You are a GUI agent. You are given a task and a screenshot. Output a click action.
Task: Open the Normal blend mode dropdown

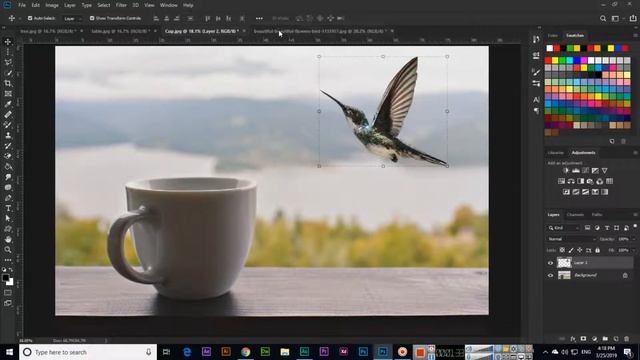[571, 239]
